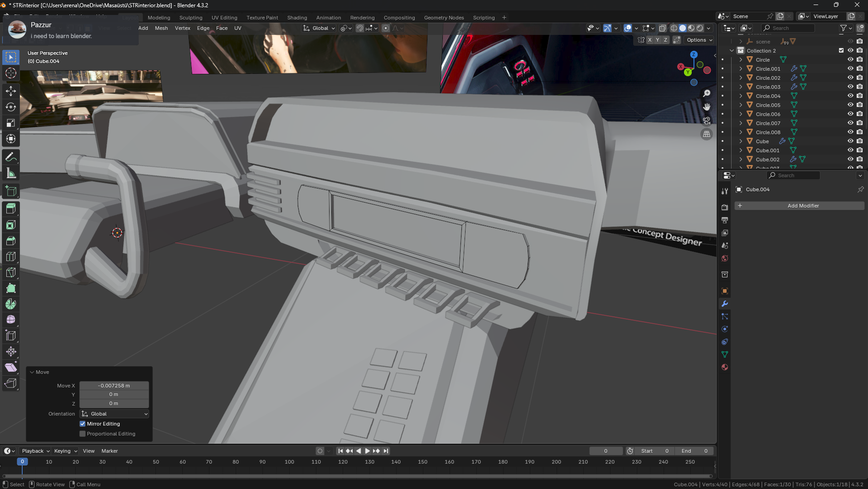
Task: Select the Spin tool
Action: [x=11, y=304]
